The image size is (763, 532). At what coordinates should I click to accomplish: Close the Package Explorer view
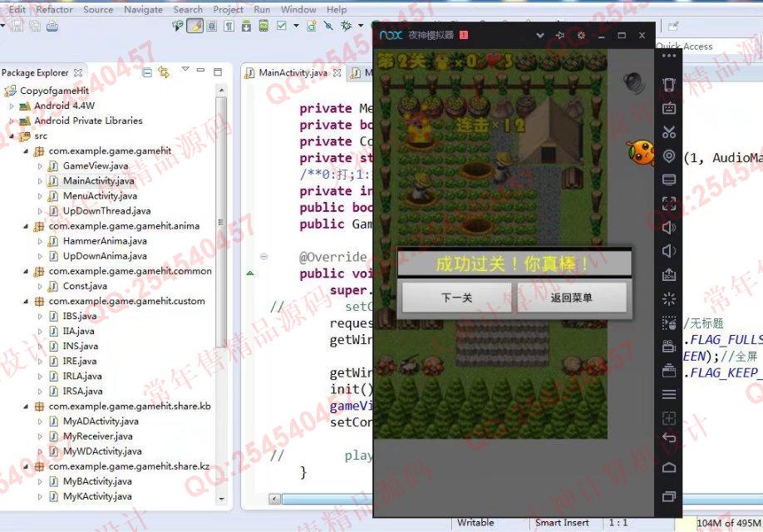78,72
